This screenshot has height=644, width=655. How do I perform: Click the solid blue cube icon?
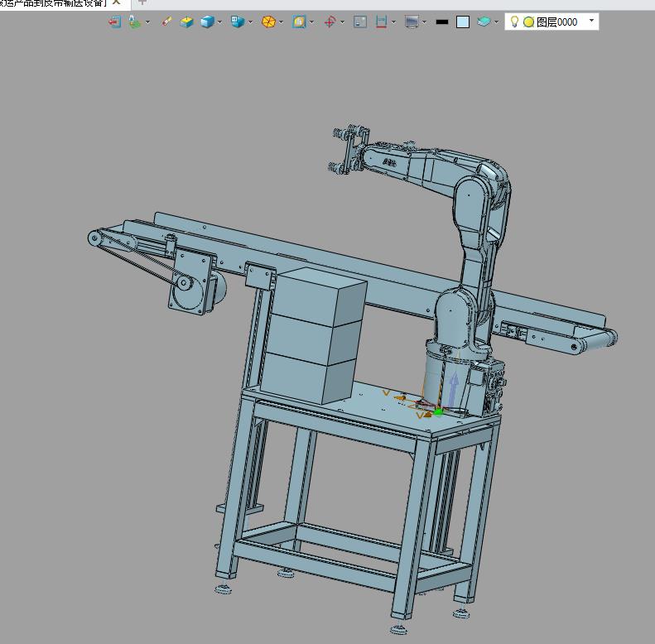pyautogui.click(x=207, y=22)
